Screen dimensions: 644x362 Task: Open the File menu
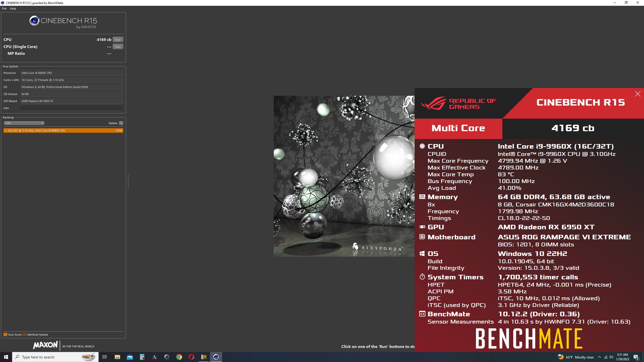coord(4,9)
